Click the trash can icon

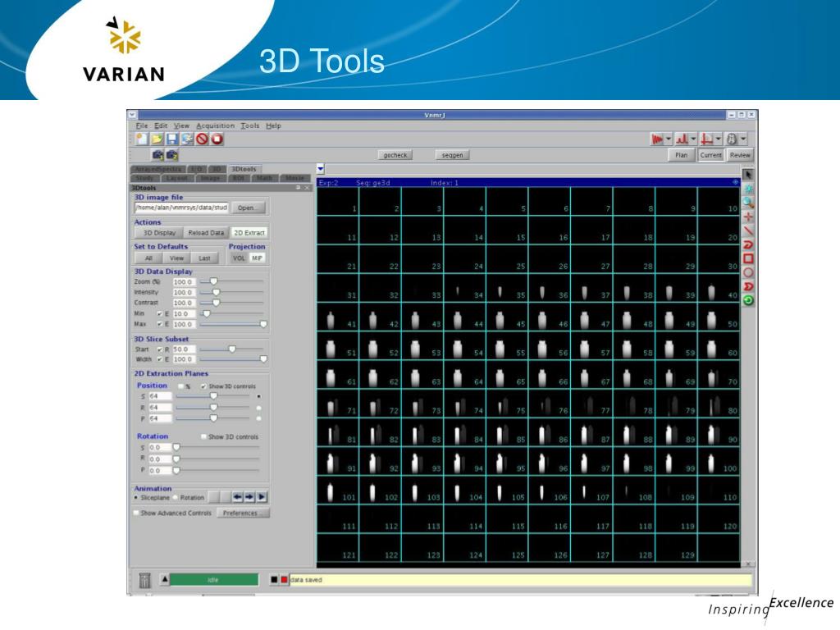144,580
